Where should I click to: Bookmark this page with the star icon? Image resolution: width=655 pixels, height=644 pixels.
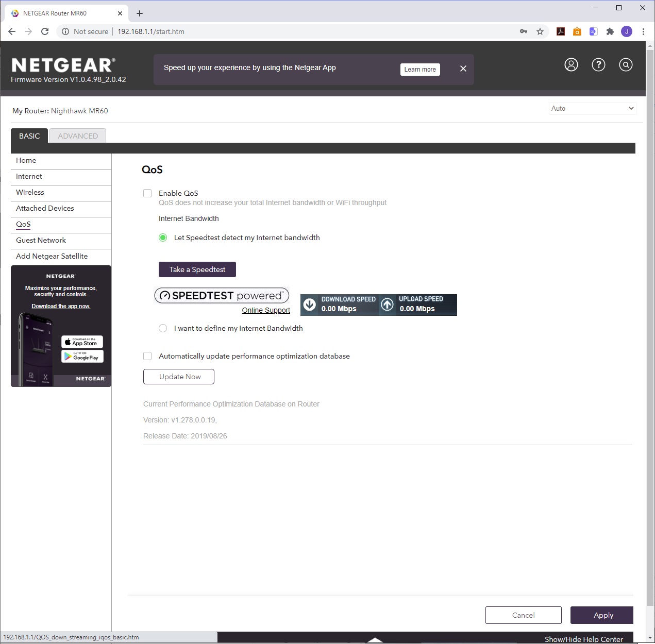click(540, 31)
